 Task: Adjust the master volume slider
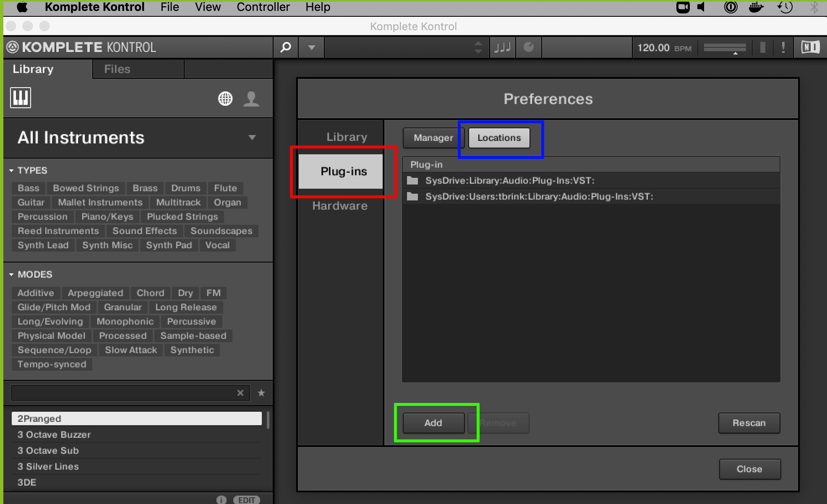point(725,48)
